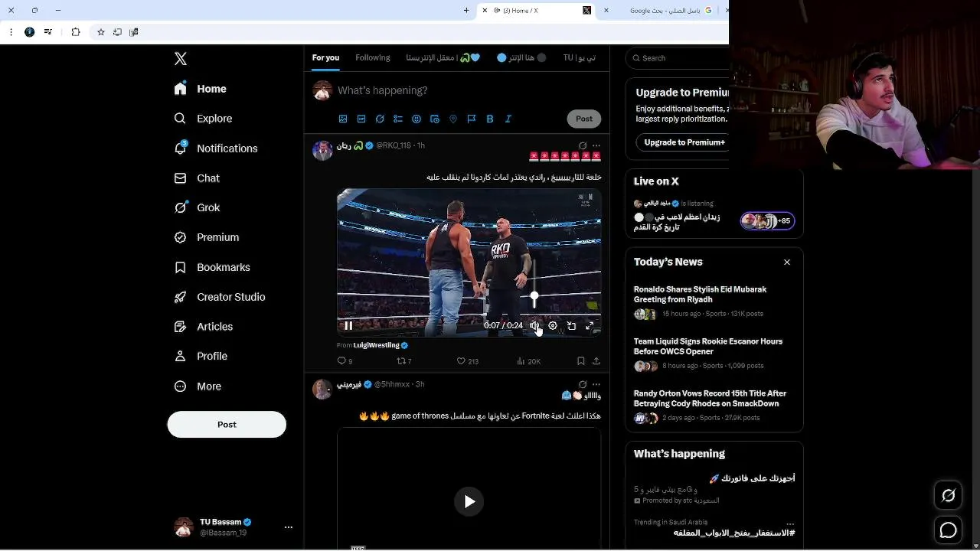Open emoji picker in composer
Viewport: 980px width, 551px height.
(x=416, y=119)
